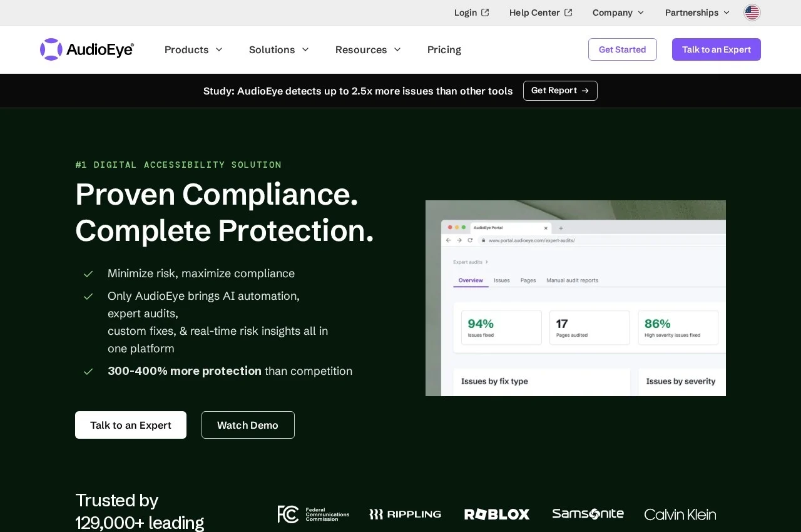801x532 pixels.
Task: Click the study announcement text in banner
Action: pos(358,91)
